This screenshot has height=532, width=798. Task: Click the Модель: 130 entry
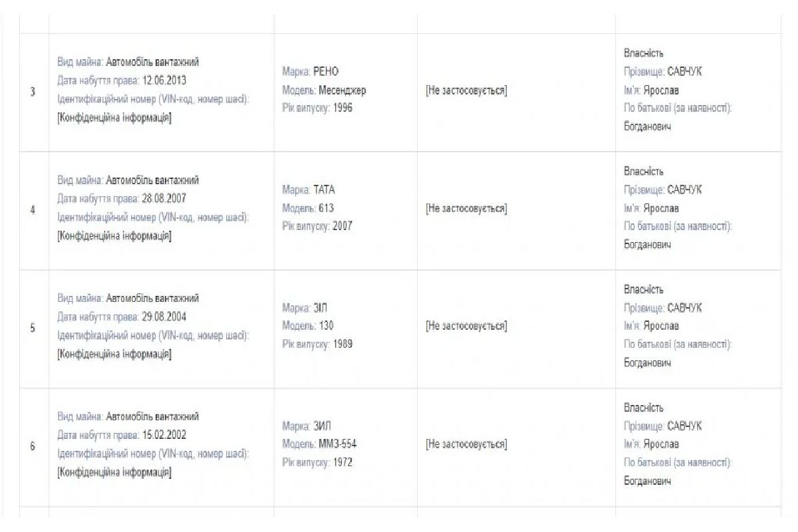pos(308,326)
